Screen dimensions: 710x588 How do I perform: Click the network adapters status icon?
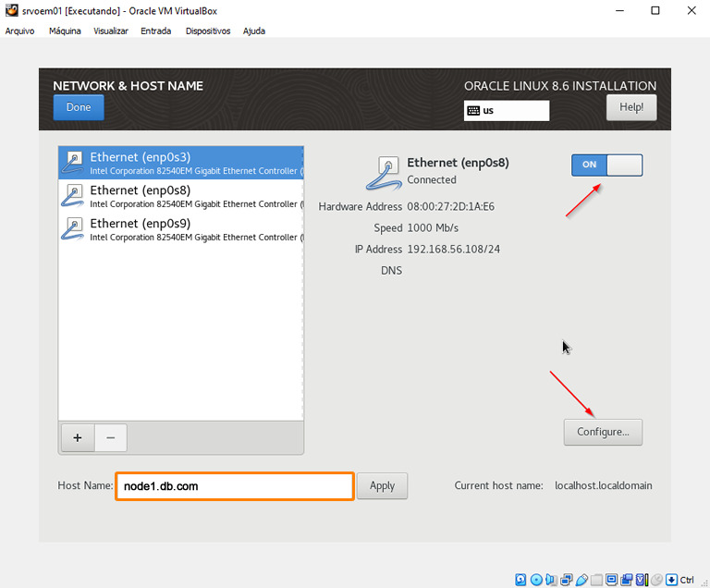pos(567,580)
